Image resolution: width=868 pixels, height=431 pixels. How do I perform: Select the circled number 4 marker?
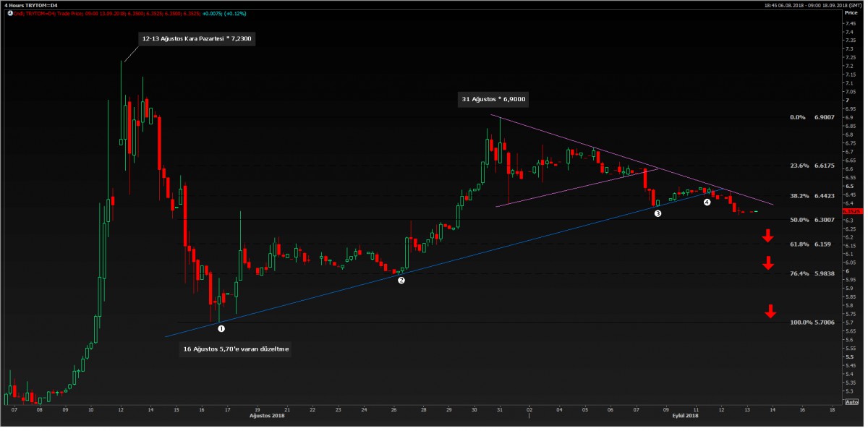[x=707, y=202]
